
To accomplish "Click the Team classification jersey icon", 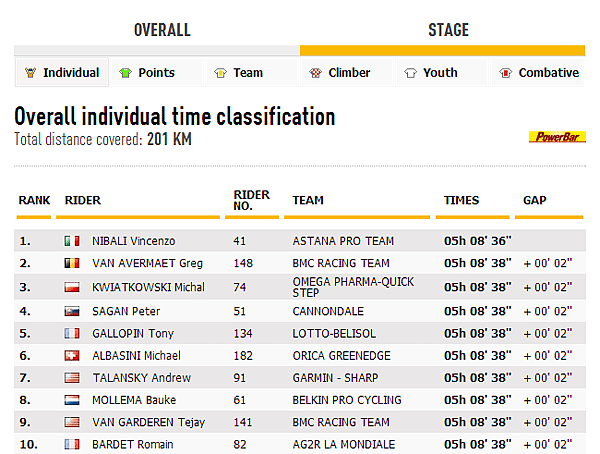I will point(220,73).
